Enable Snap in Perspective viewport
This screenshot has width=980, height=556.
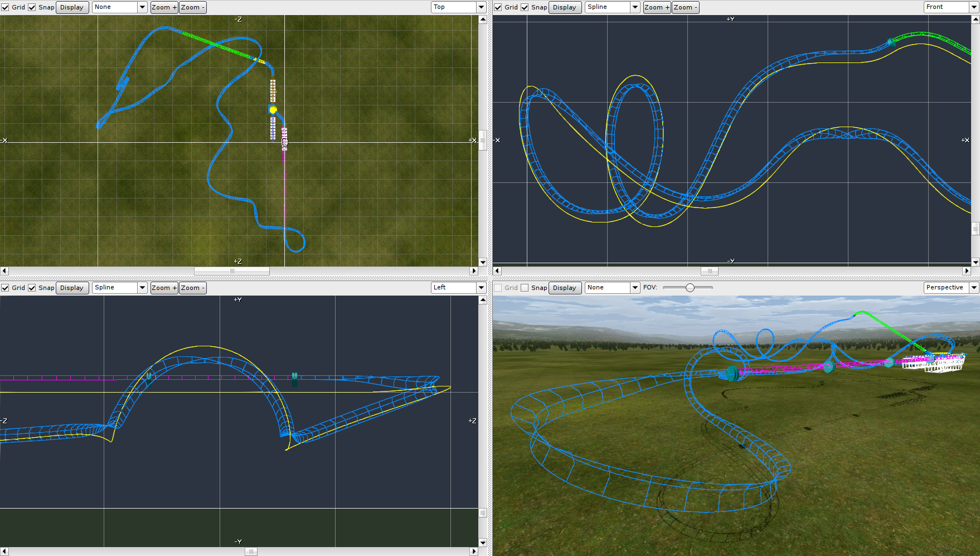click(x=525, y=288)
